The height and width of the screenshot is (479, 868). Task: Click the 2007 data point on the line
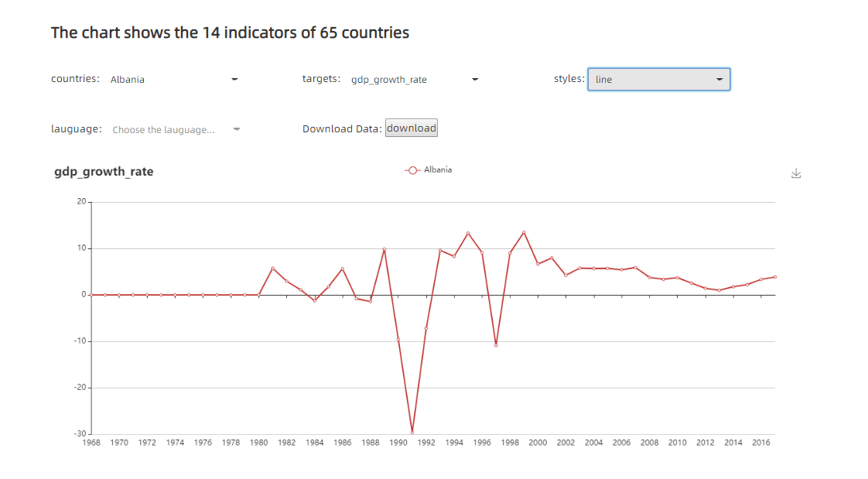(635, 267)
